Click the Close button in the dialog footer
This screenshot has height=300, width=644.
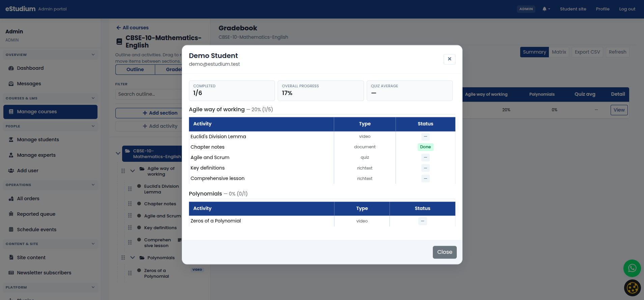tap(445, 252)
